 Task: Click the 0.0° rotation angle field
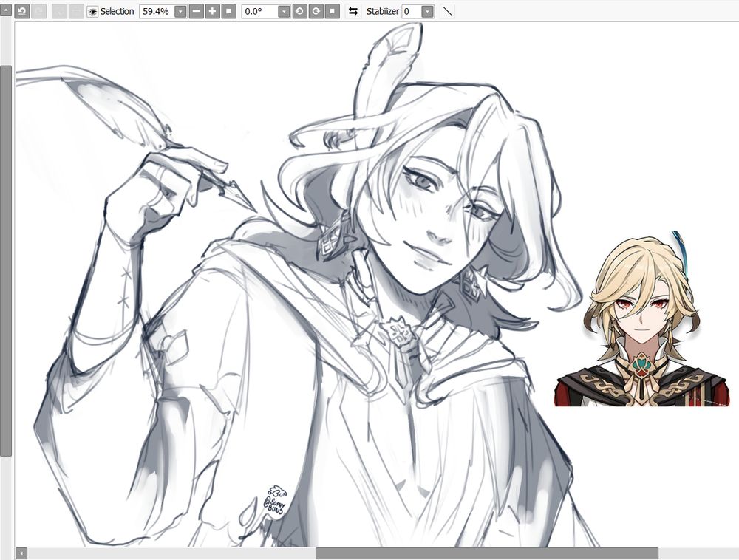coord(259,12)
